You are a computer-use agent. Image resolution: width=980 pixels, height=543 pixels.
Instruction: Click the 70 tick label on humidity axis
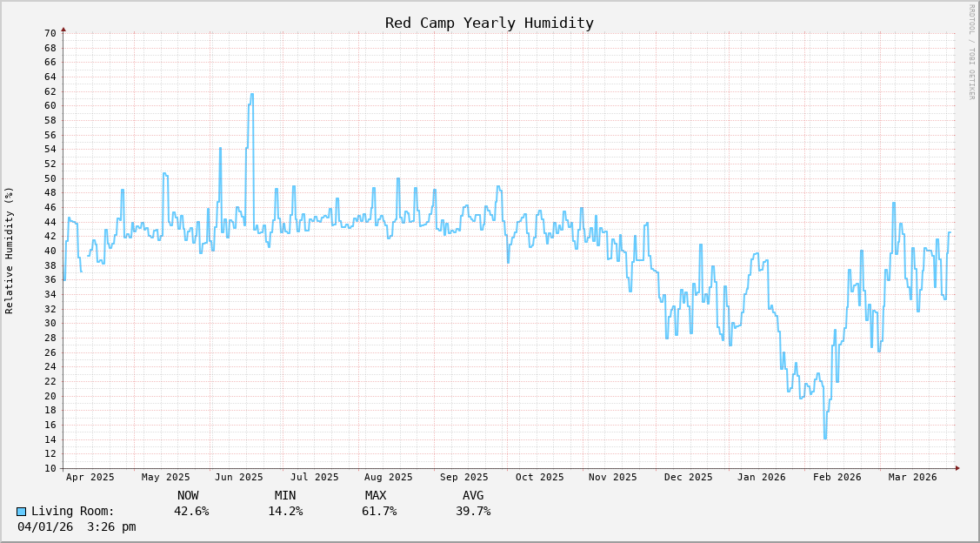50,33
